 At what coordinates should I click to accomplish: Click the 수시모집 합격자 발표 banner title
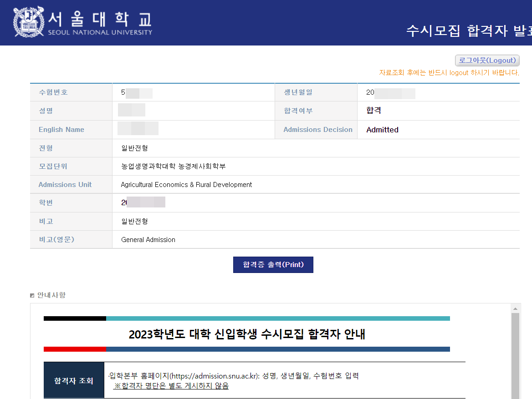[469, 31]
